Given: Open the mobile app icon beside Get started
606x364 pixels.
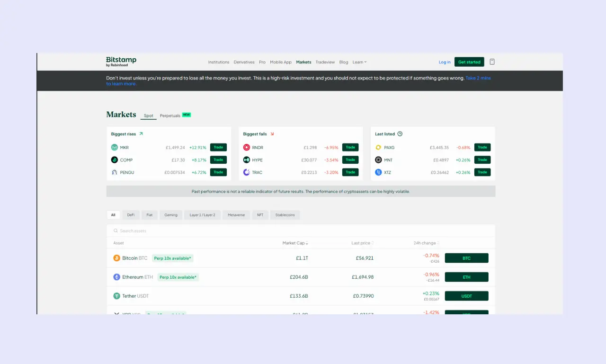Looking at the screenshot, I should pyautogui.click(x=492, y=62).
